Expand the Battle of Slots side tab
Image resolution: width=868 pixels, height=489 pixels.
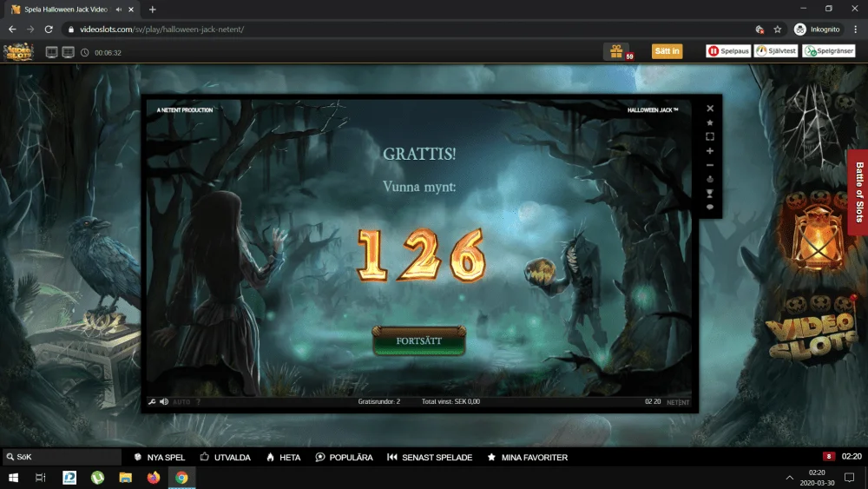click(858, 192)
